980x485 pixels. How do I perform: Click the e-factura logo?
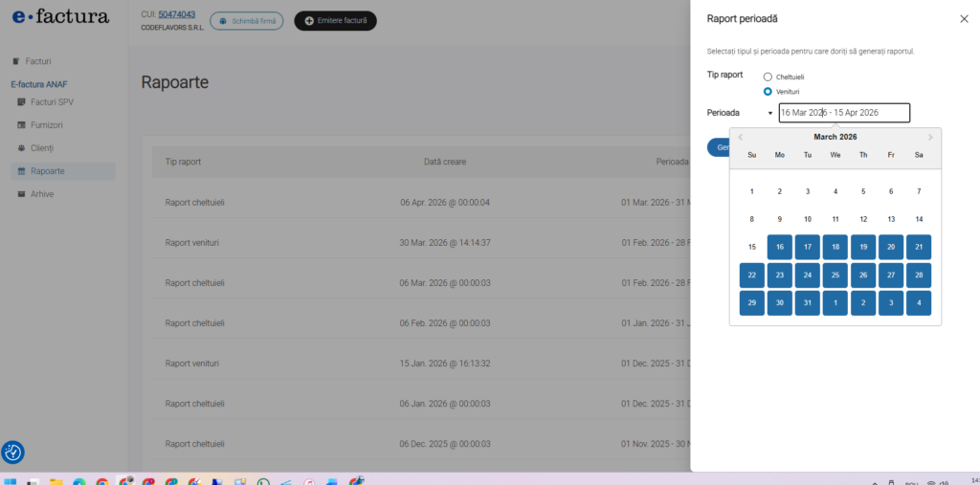(x=60, y=17)
